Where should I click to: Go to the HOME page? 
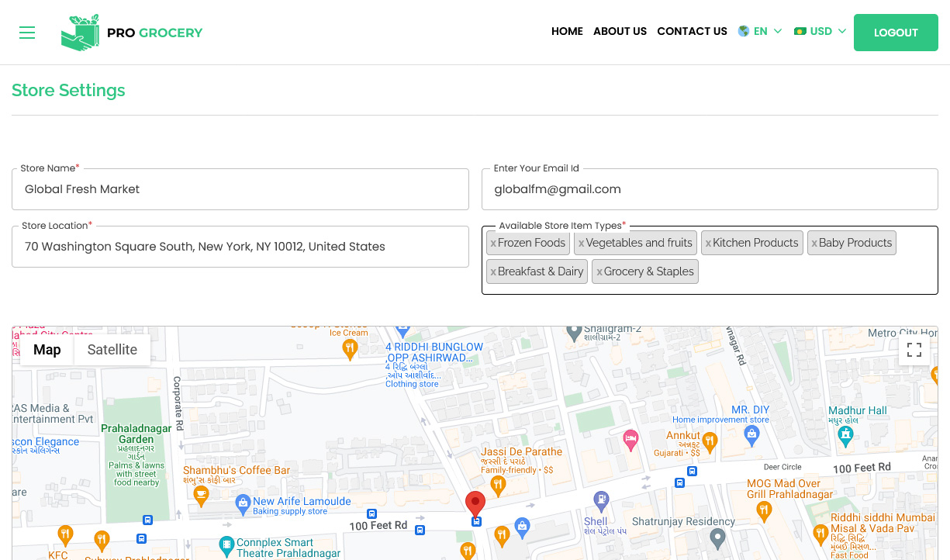pos(567,32)
